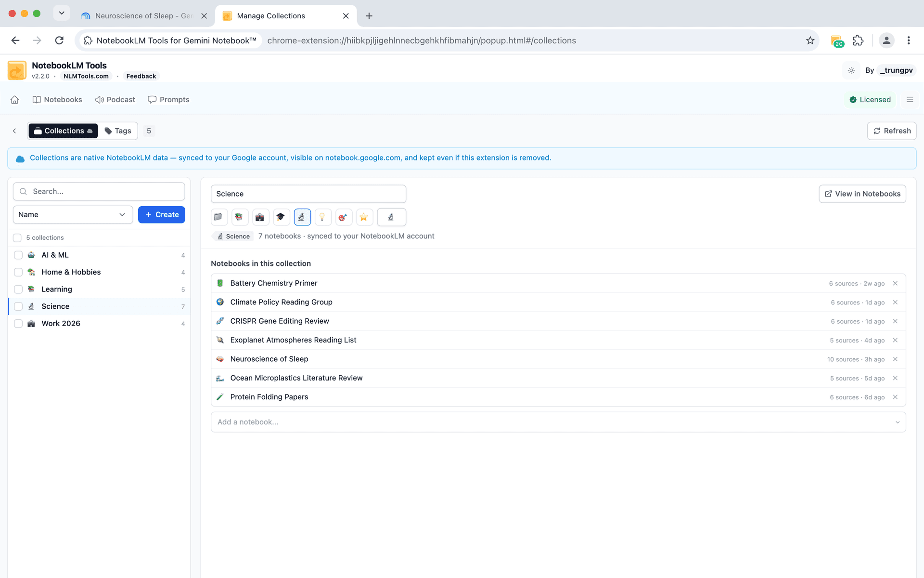Choose the selected microscope emoji icon
Image resolution: width=924 pixels, height=578 pixels.
pyautogui.click(x=302, y=217)
